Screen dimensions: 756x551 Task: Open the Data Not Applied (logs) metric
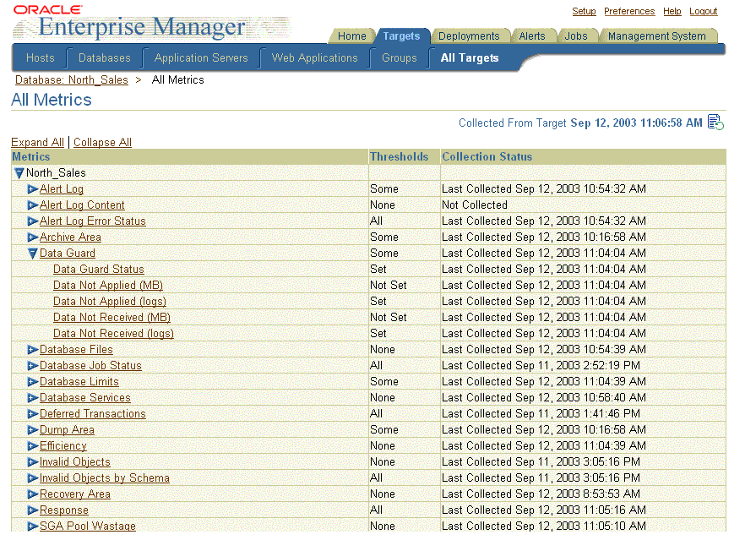point(110,302)
